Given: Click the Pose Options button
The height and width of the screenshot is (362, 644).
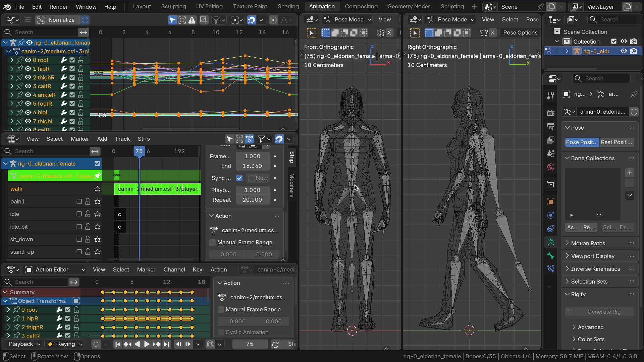Looking at the screenshot, I should pyautogui.click(x=520, y=33).
